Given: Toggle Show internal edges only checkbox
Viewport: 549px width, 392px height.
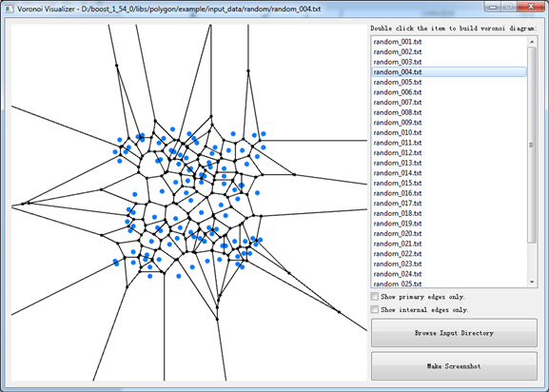Looking at the screenshot, I should (375, 309).
